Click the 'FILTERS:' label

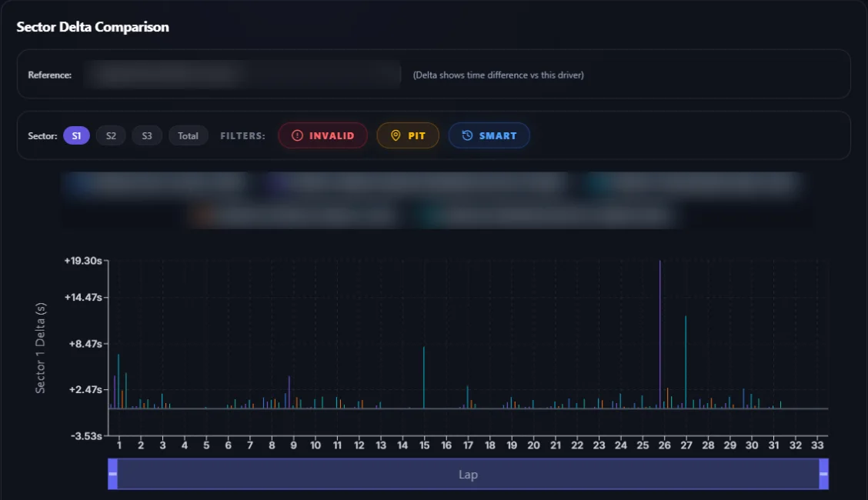242,135
